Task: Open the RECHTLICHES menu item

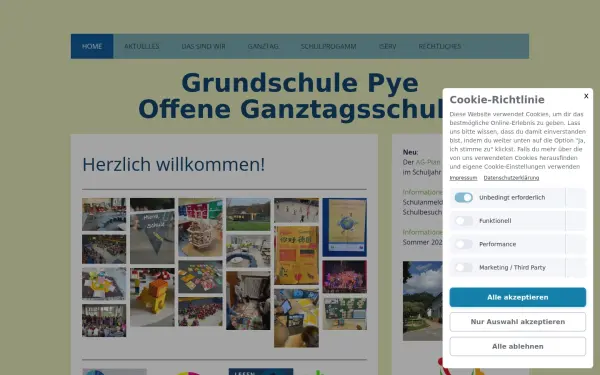Action: coord(440,46)
